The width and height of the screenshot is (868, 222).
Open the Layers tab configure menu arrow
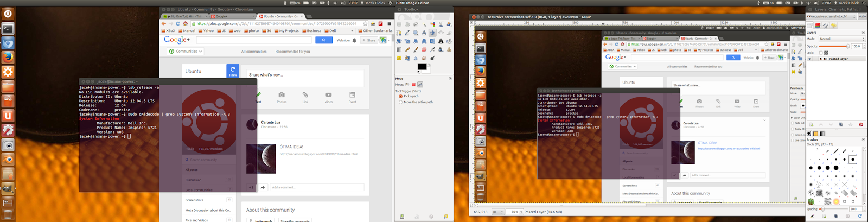pos(863,33)
